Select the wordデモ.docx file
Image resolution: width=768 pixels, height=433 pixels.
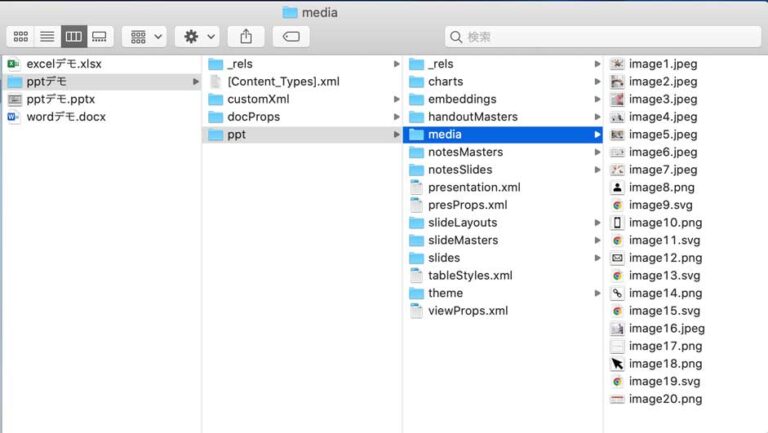(x=66, y=117)
